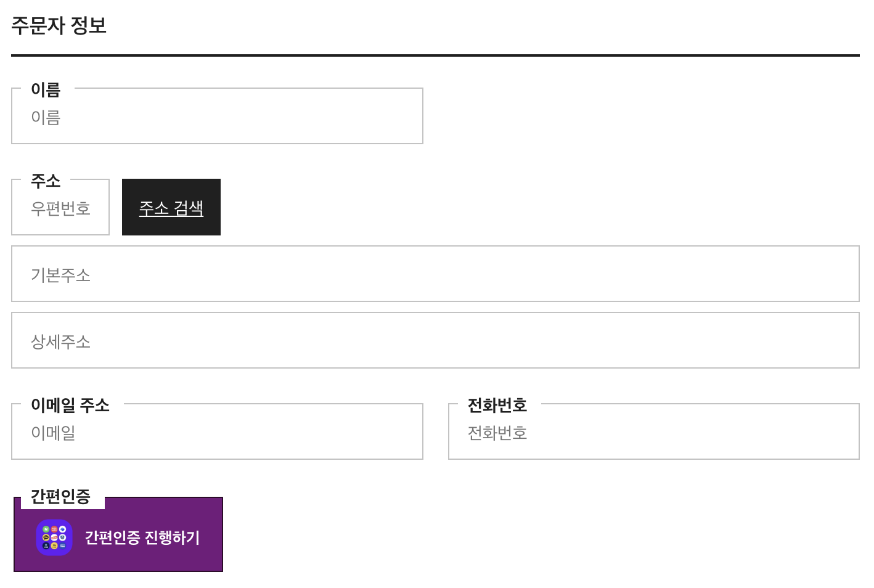Click the 주문자 정보 section heading
874x588 pixels.
point(59,25)
